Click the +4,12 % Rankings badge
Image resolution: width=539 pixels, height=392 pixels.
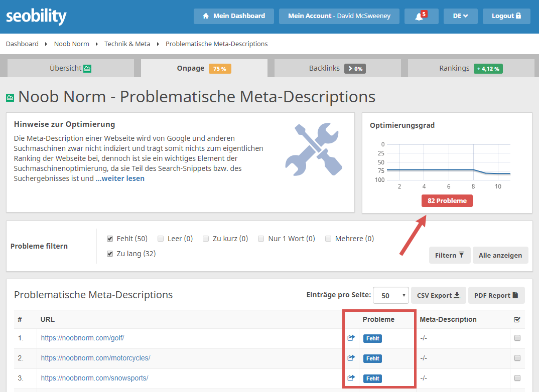[488, 69]
